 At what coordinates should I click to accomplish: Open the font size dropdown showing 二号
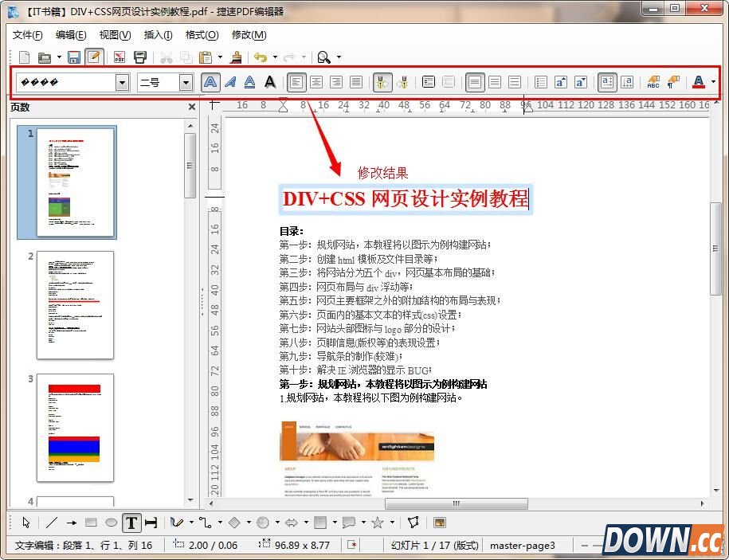[186, 82]
